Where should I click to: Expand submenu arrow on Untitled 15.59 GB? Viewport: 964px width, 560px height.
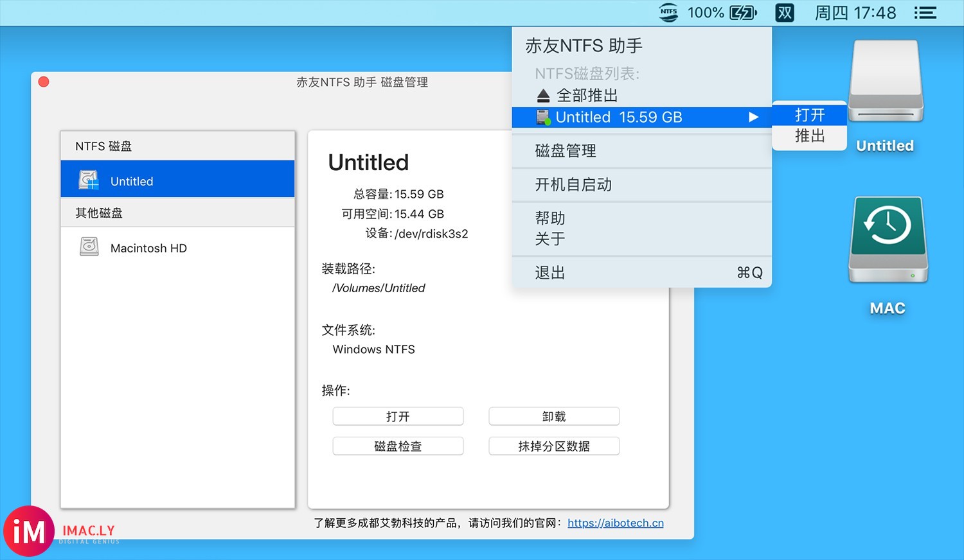pyautogui.click(x=754, y=117)
